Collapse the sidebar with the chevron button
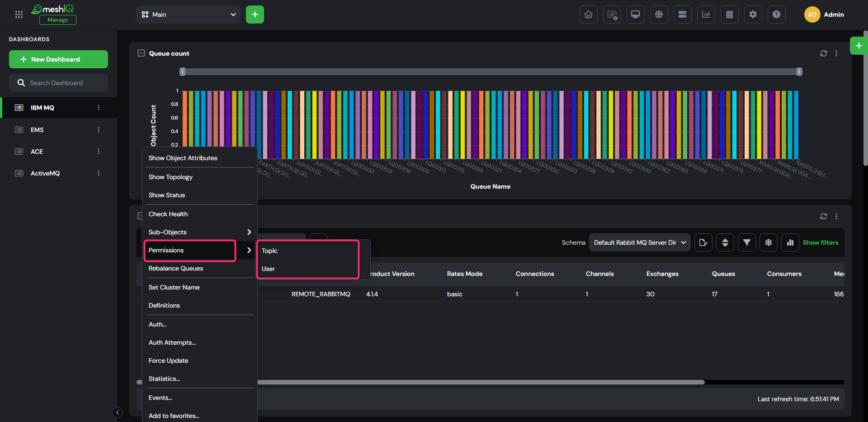868x422 pixels. 118,412
